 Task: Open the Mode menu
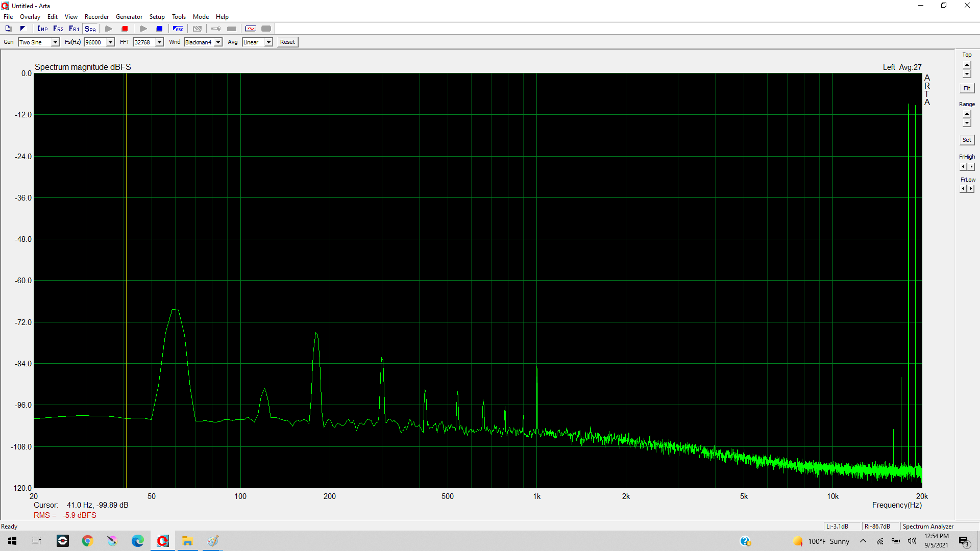(x=201, y=17)
